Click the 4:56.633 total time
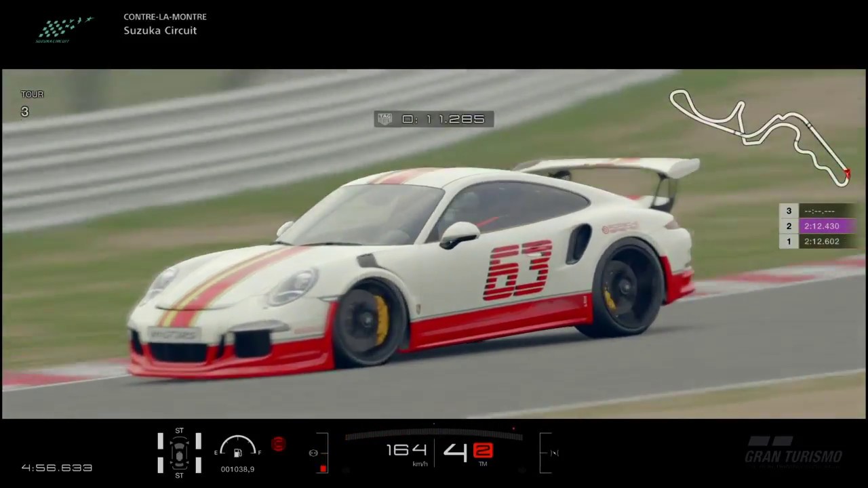The width and height of the screenshot is (868, 488). 57,468
